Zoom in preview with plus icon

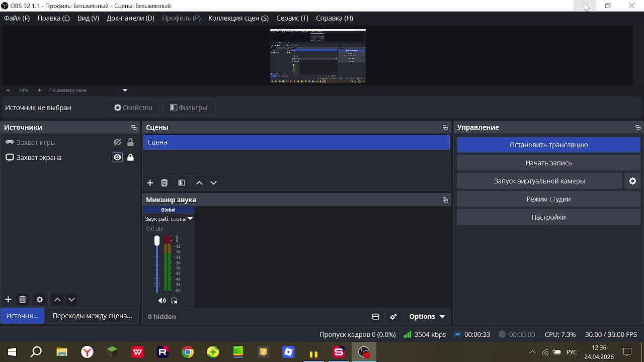tap(40, 90)
